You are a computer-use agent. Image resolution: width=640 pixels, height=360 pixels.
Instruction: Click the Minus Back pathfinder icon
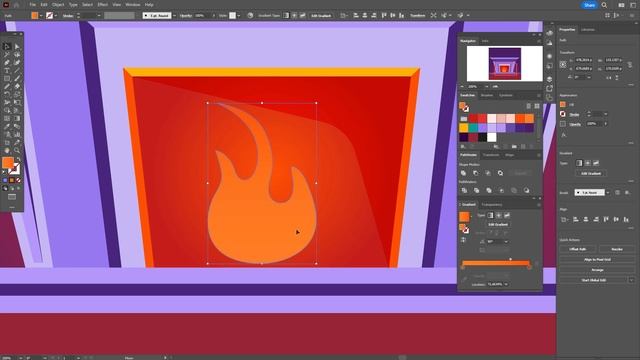(527, 190)
